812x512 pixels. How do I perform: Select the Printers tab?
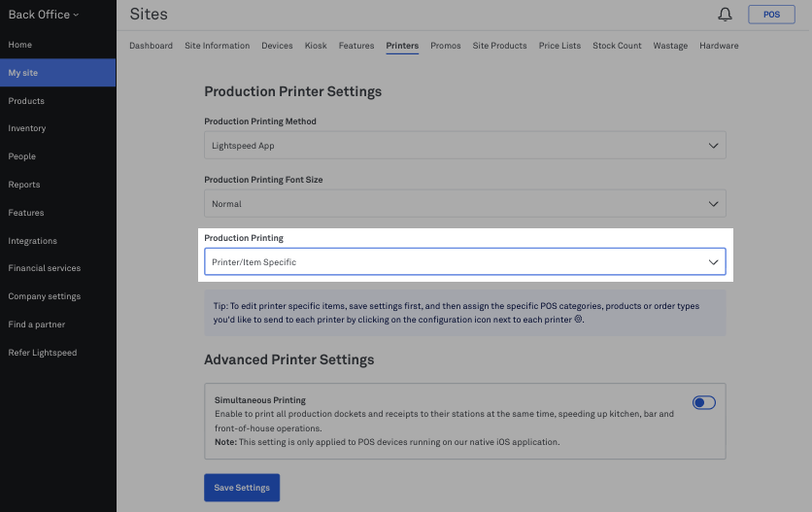[x=402, y=46]
